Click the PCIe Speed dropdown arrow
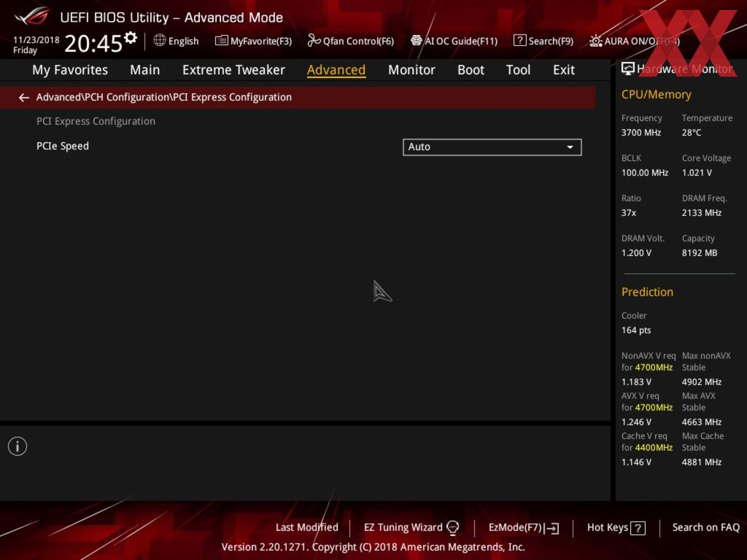Screen dimensions: 747x560 [x=570, y=147]
